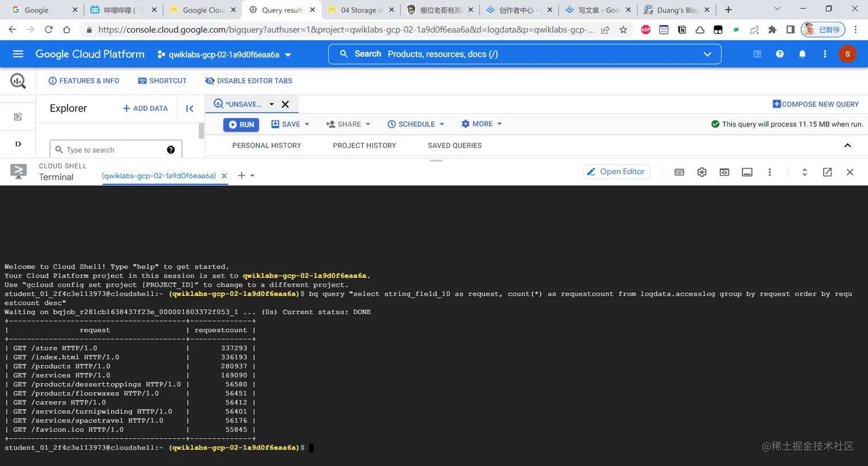Reload the browser page
Viewport: 868px width, 466px height.
coord(49,30)
